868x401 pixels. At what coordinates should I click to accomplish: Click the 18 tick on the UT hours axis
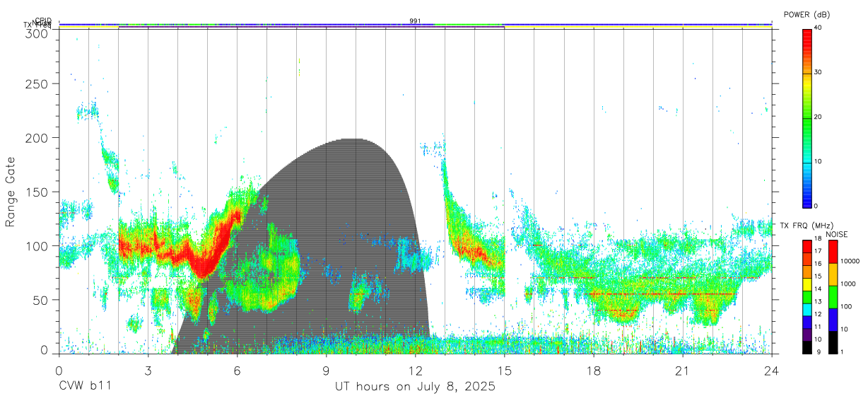point(594,371)
